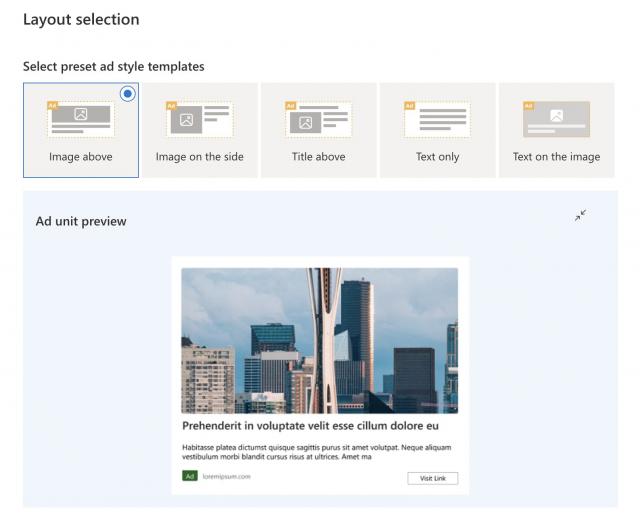
Task: Click the "Ad unit preview" heading
Action: tap(81, 221)
